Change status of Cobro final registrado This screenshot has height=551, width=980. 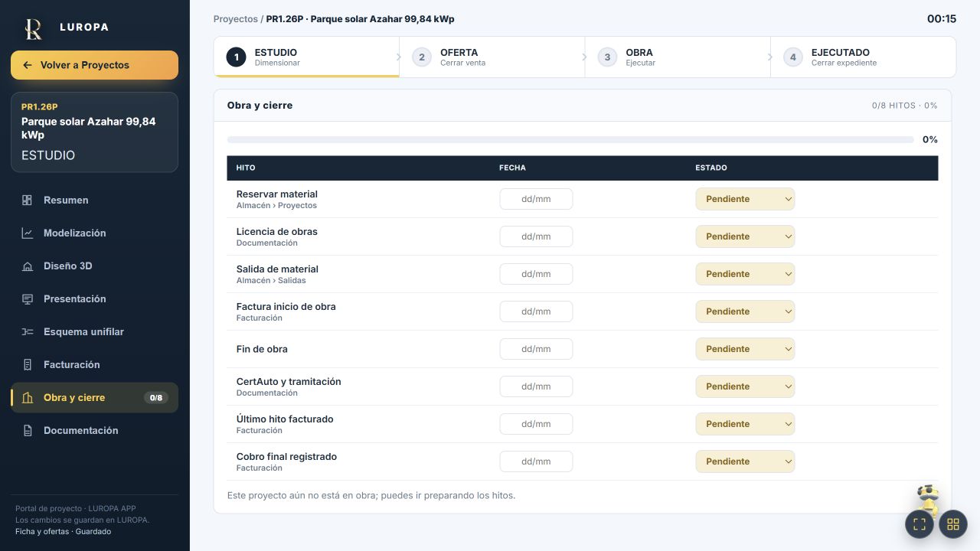pos(745,461)
